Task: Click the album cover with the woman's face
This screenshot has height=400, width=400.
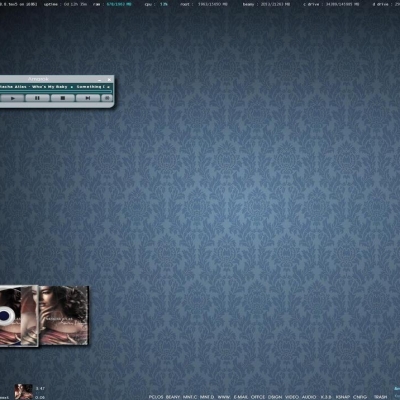Action: 64,315
